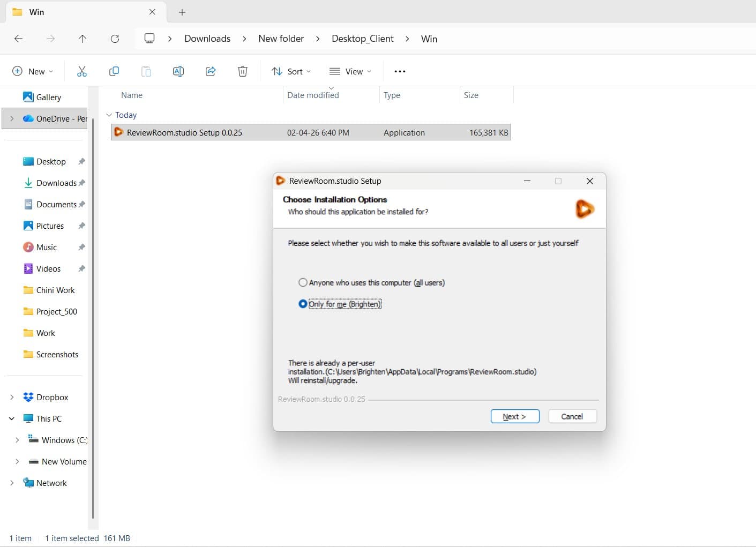This screenshot has height=547, width=756.
Task: Collapse the Today file group
Action: [109, 115]
